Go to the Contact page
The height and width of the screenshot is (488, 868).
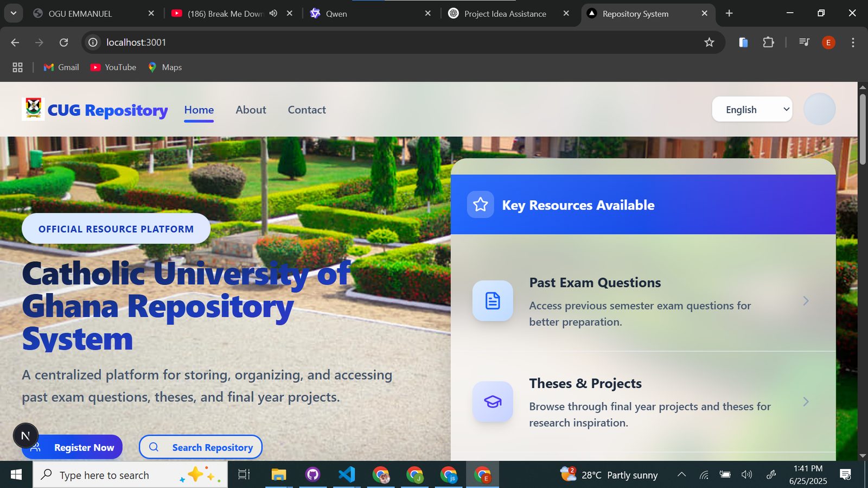[307, 110]
